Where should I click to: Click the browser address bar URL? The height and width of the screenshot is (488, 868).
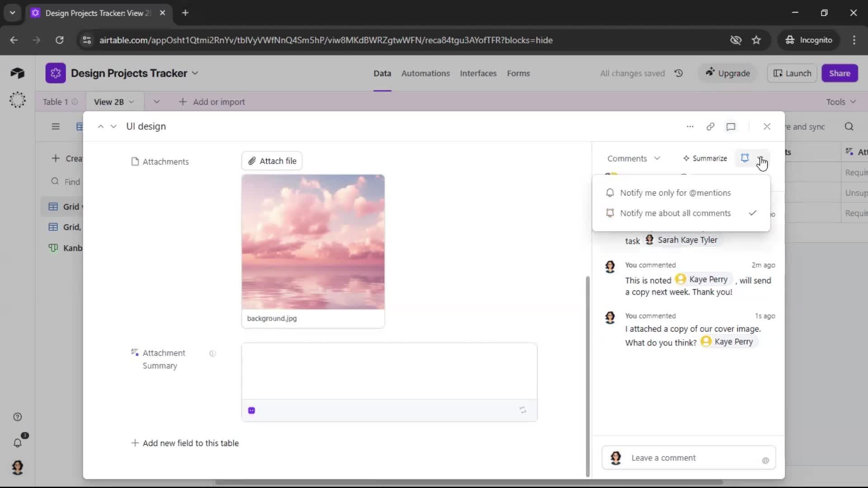pyautogui.click(x=326, y=40)
